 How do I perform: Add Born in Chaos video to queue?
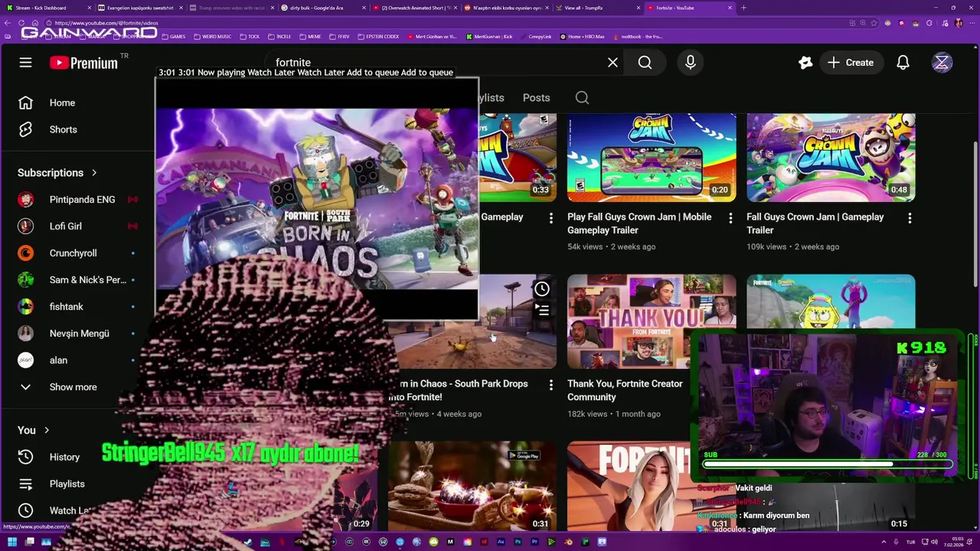pos(541,310)
